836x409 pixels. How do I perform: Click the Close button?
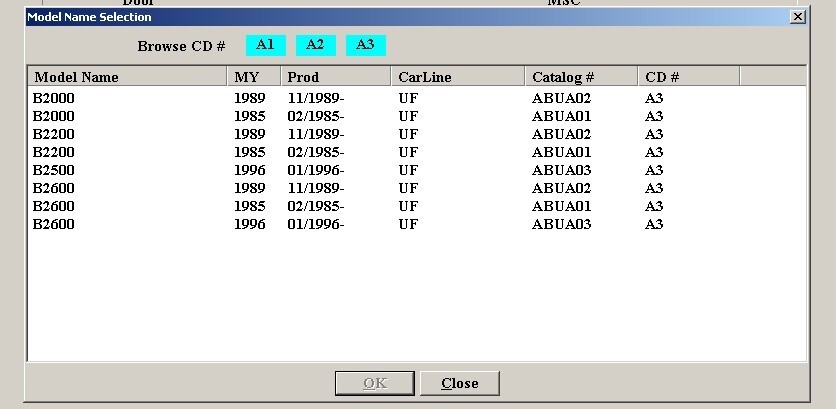460,383
